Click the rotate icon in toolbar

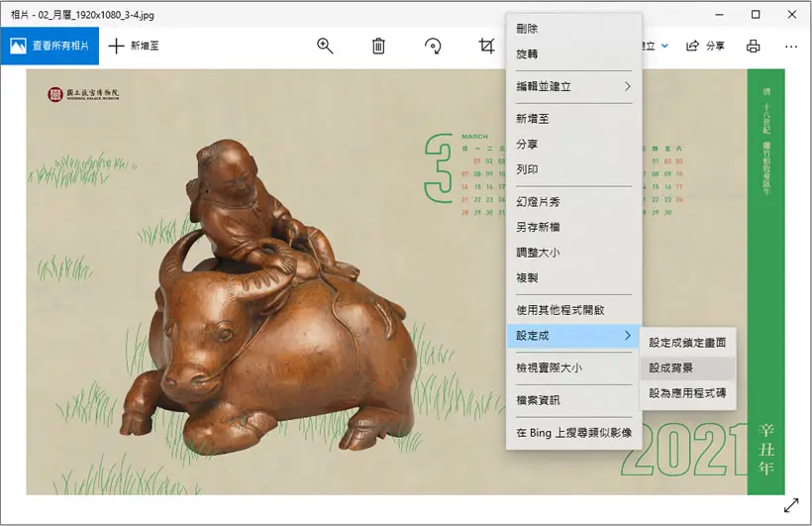click(x=433, y=46)
